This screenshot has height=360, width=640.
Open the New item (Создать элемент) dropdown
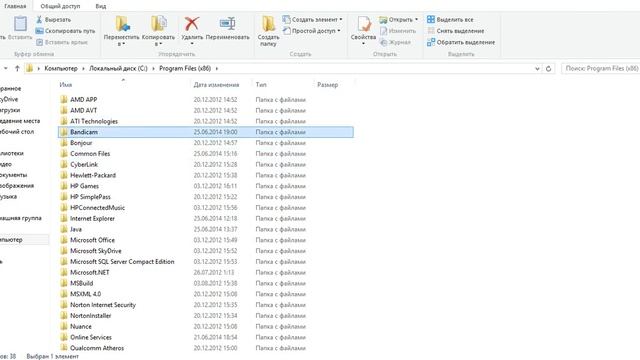click(x=312, y=20)
